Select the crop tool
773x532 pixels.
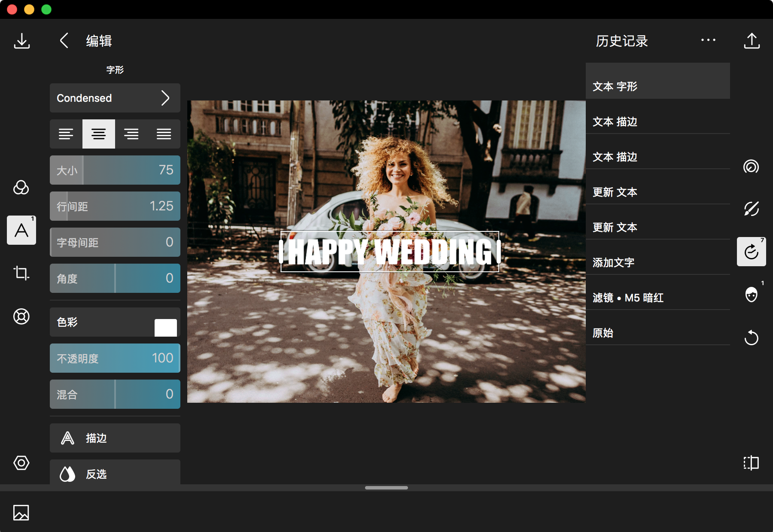point(21,273)
